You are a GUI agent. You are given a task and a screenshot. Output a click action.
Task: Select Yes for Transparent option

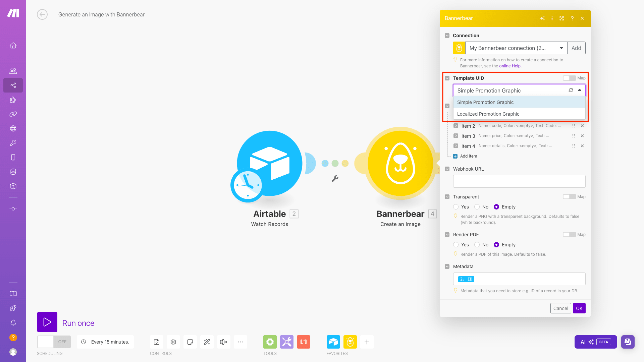(456, 207)
